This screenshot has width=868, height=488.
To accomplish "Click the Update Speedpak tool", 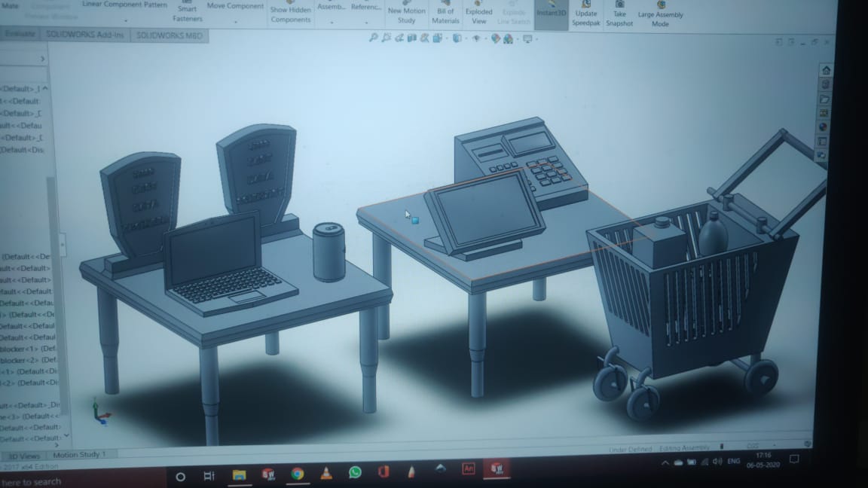I will [585, 13].
